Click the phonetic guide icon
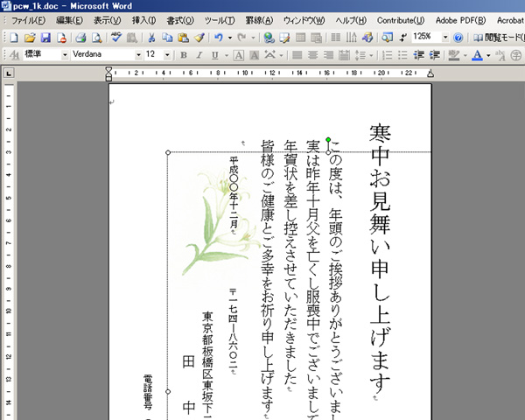Screen dimensions: 525x420 [x=500, y=55]
